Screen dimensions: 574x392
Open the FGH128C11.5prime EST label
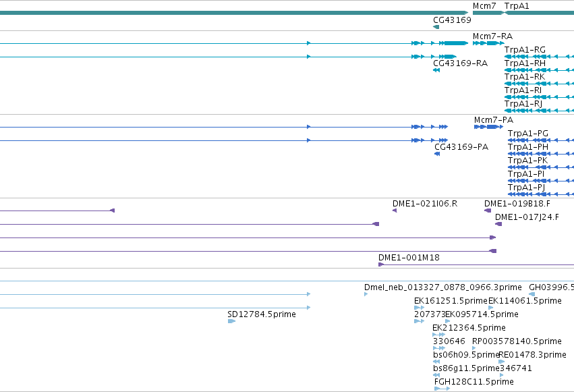474,382
